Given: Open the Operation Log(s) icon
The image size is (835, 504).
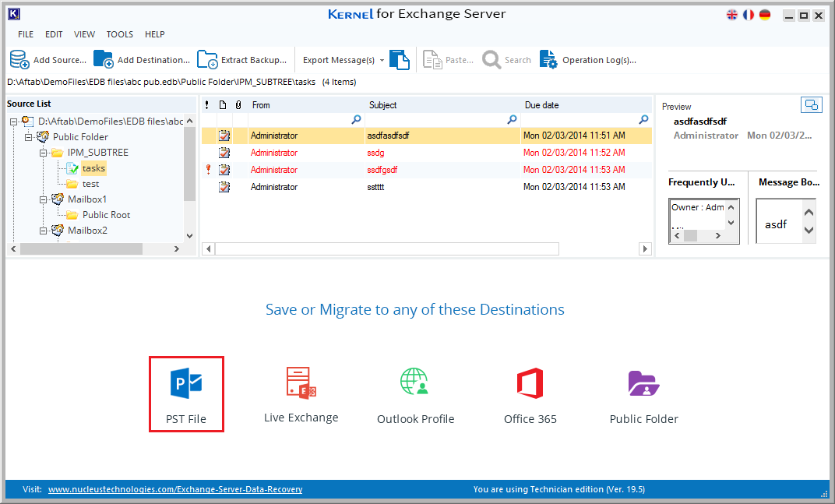Looking at the screenshot, I should 548,60.
